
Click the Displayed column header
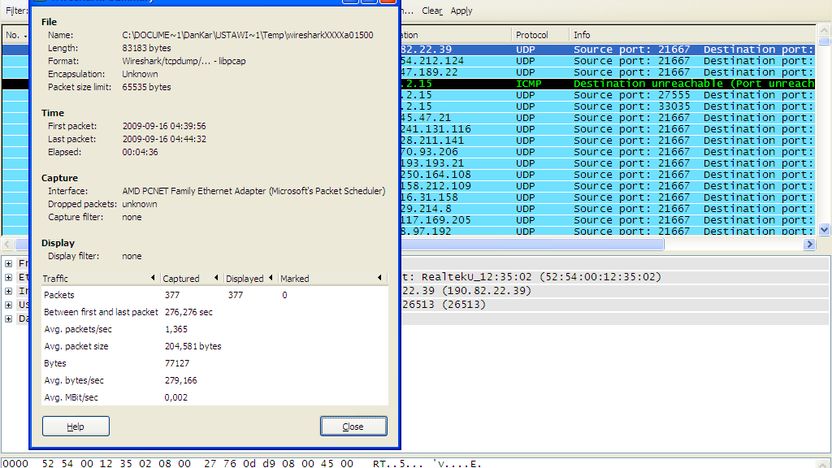point(249,278)
